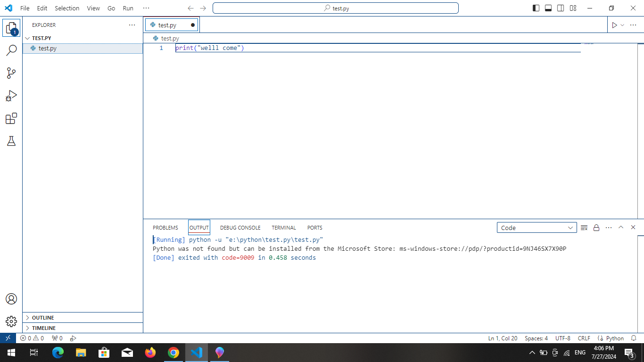
Task: Clear the output with the list icon
Action: click(584, 228)
